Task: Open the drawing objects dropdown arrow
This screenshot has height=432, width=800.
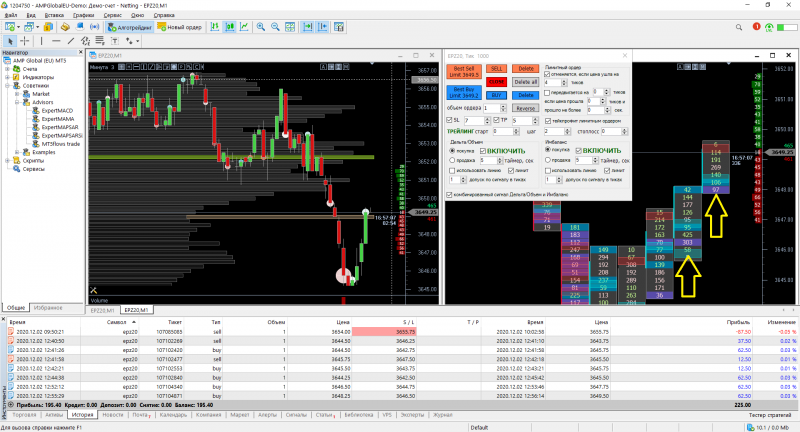Action: 137,41
